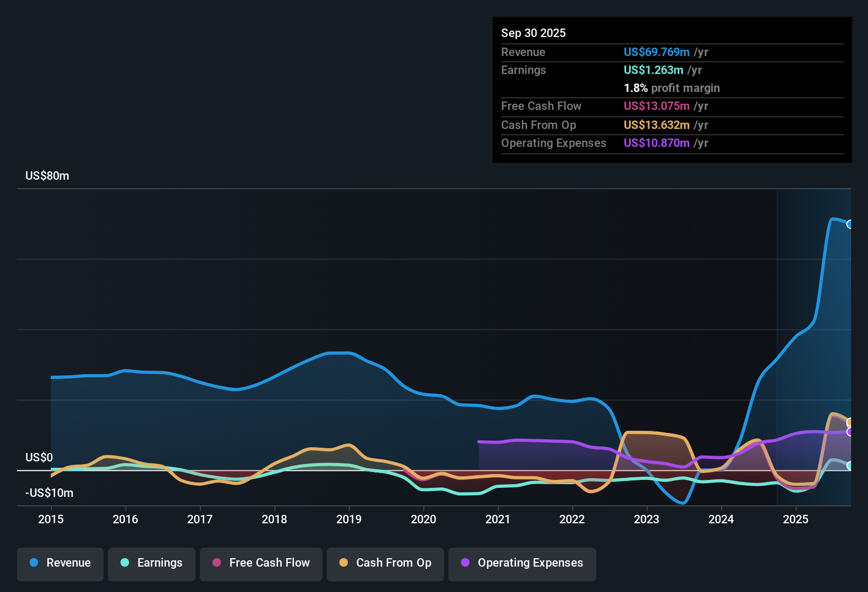Select the blue Revenue legend dot icon
868x592 pixels.
coord(34,563)
